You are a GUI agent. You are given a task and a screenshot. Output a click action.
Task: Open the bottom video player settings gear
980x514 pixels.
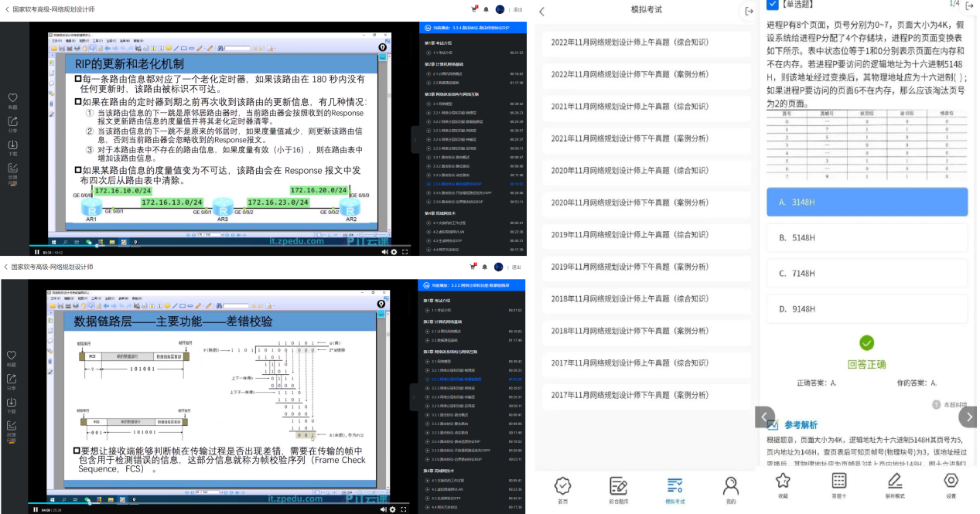coord(394,509)
